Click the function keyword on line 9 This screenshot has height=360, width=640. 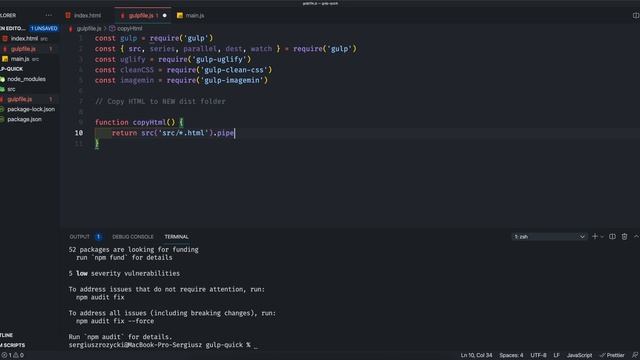(111, 122)
